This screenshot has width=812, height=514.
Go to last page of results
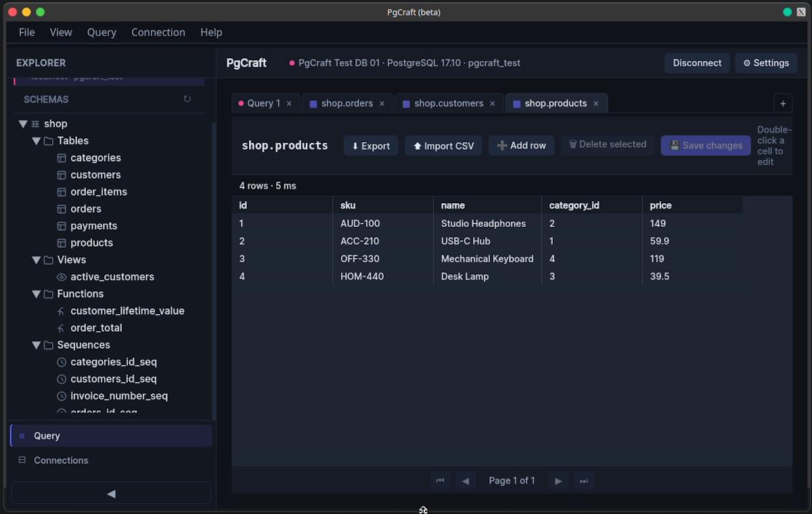[x=584, y=481]
